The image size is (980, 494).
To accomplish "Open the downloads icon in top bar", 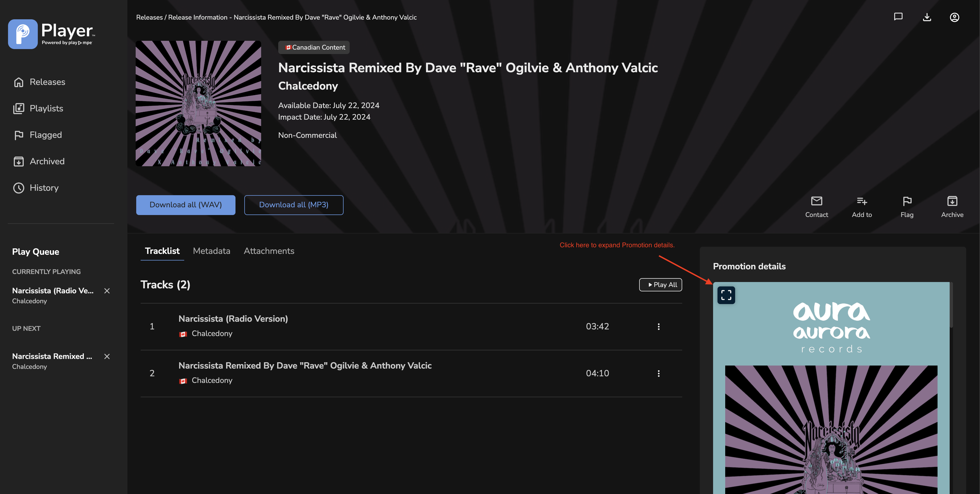I will pyautogui.click(x=927, y=17).
